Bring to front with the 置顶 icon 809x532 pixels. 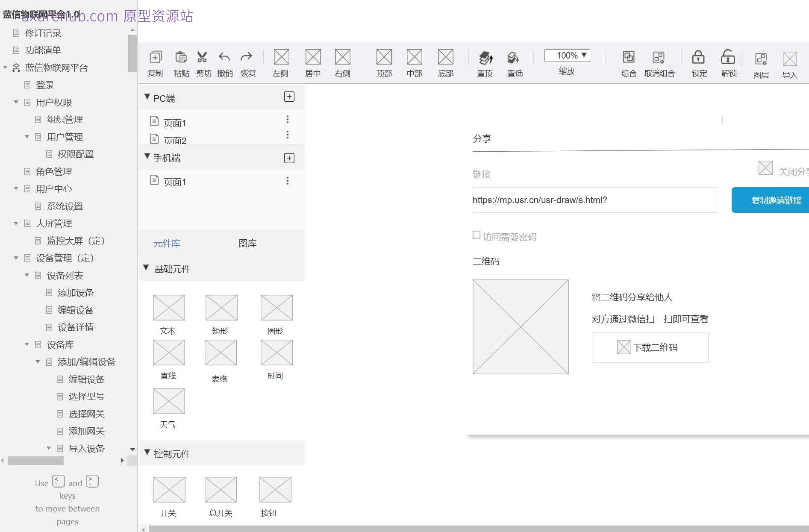tap(486, 57)
